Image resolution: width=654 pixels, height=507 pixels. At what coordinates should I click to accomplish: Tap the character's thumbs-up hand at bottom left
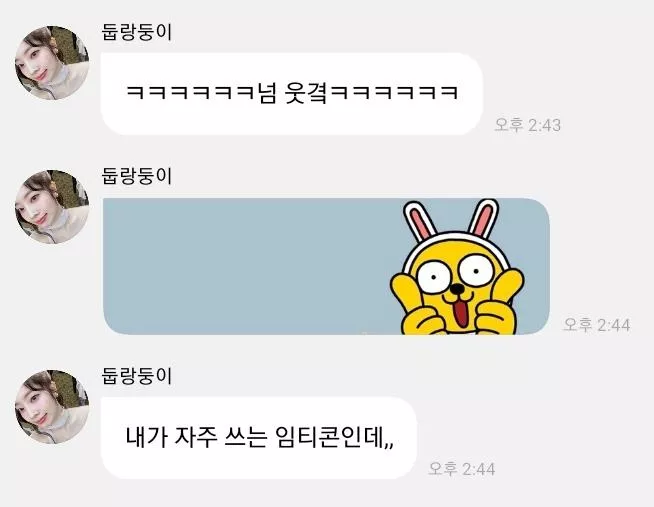(422, 321)
